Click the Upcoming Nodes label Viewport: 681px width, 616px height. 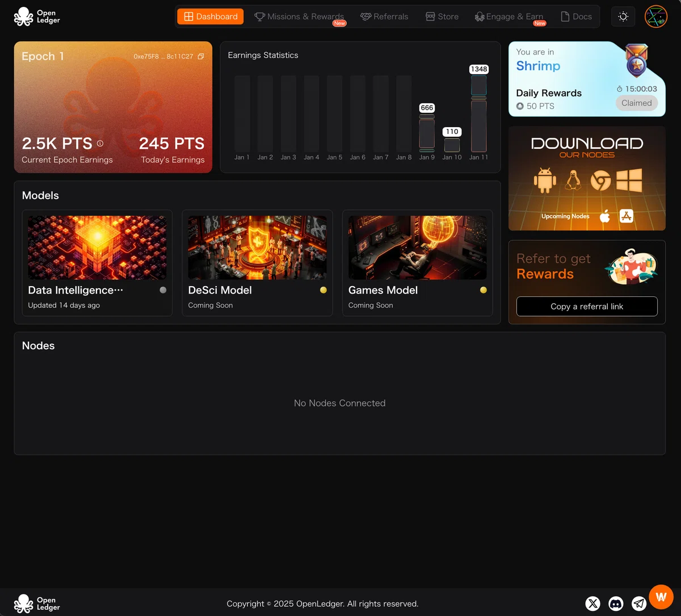(x=565, y=216)
